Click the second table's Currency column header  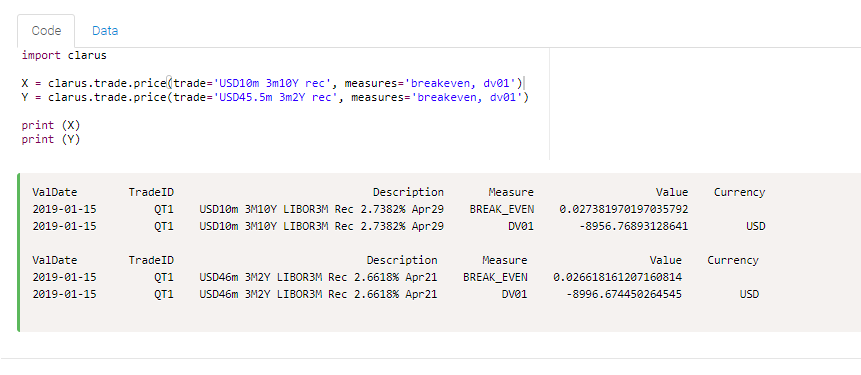point(733,260)
